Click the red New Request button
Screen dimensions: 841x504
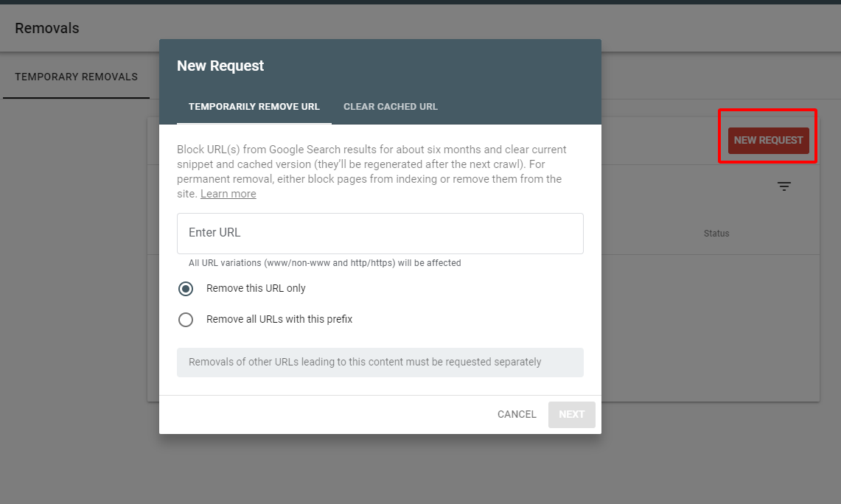(768, 140)
